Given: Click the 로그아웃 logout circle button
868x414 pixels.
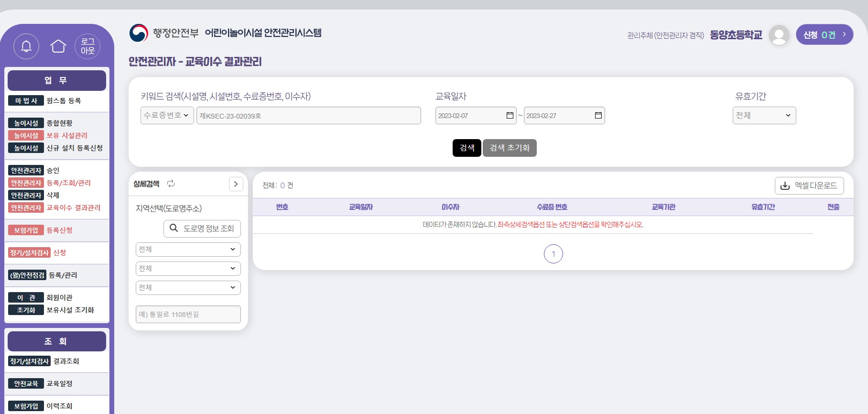Looking at the screenshot, I should pyautogui.click(x=87, y=46).
